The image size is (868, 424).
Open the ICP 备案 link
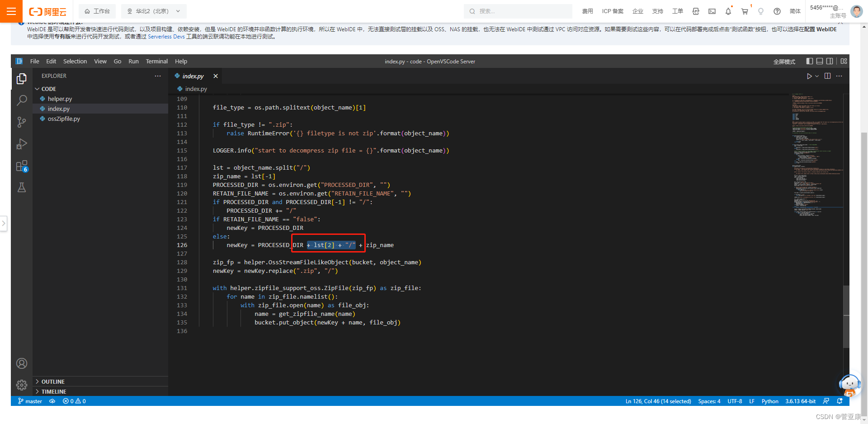click(x=613, y=11)
